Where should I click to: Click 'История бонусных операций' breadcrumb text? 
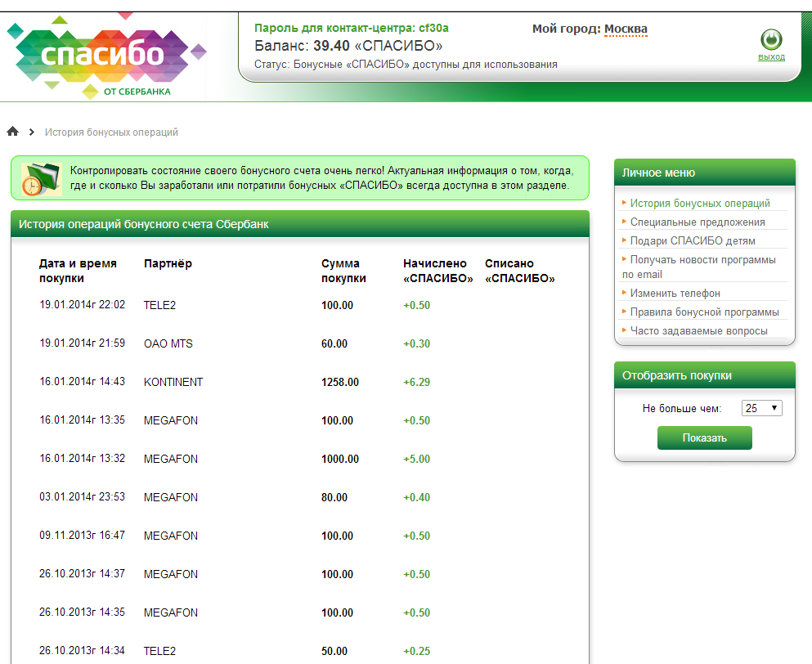tap(111, 132)
